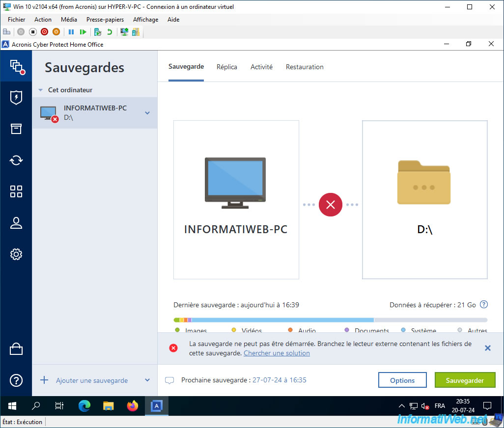
Task: Click the INFORMATIWEB-PC source panel
Action: [236, 200]
